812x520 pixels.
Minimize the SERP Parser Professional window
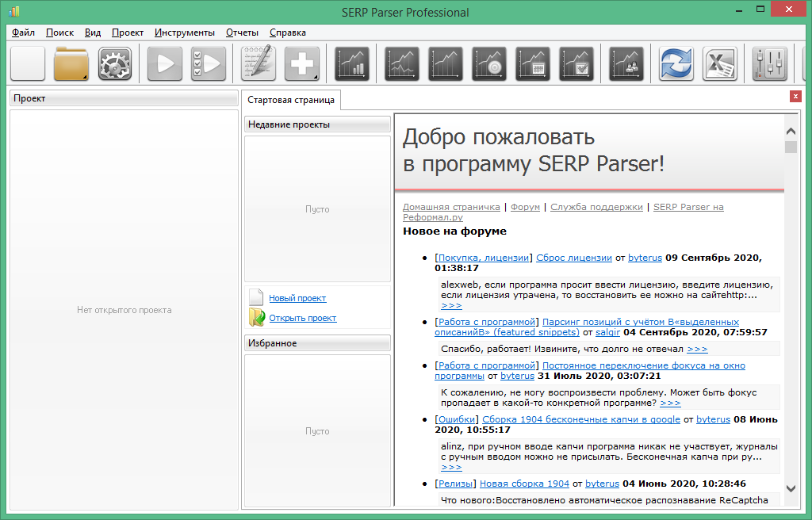click(740, 10)
